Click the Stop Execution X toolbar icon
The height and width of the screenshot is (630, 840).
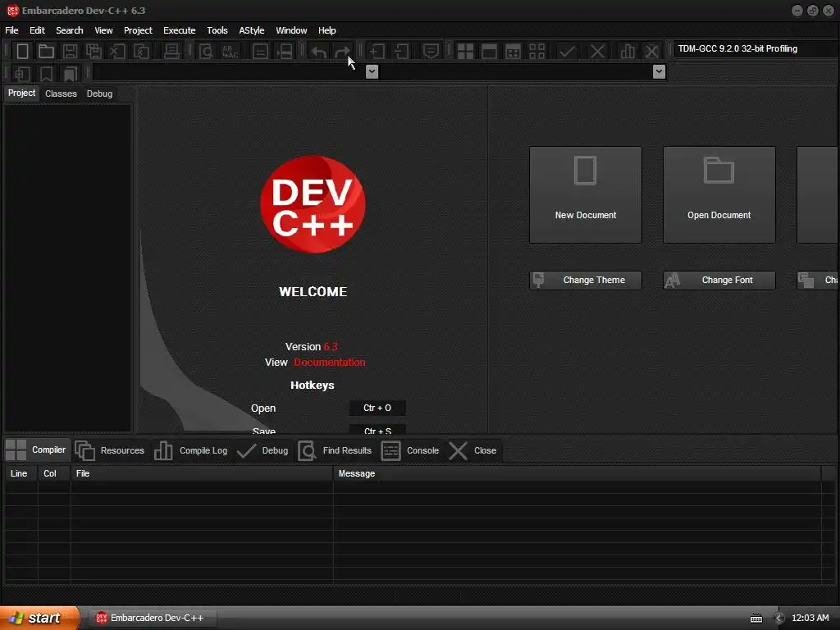pyautogui.click(x=597, y=52)
